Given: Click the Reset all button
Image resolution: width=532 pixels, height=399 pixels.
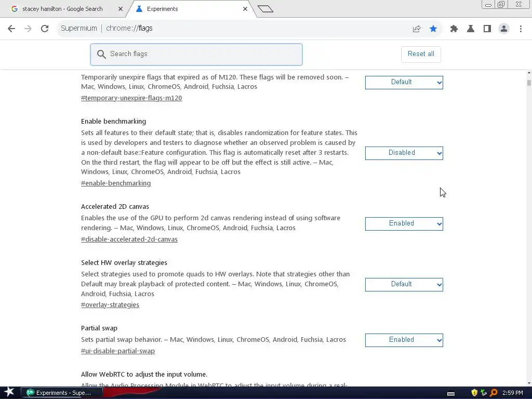Looking at the screenshot, I should pyautogui.click(x=421, y=54).
